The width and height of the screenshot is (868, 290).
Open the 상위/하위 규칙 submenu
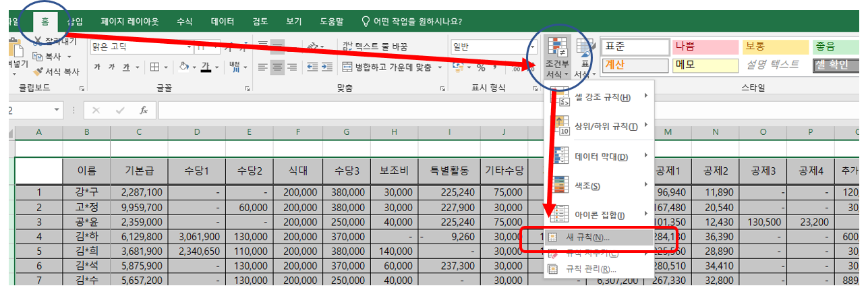point(599,126)
